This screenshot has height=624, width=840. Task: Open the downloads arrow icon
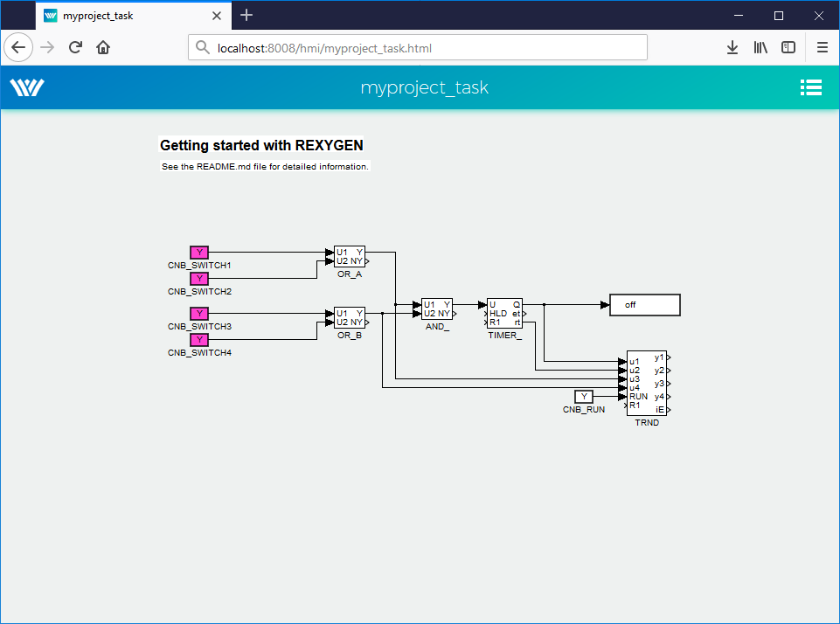click(x=732, y=47)
